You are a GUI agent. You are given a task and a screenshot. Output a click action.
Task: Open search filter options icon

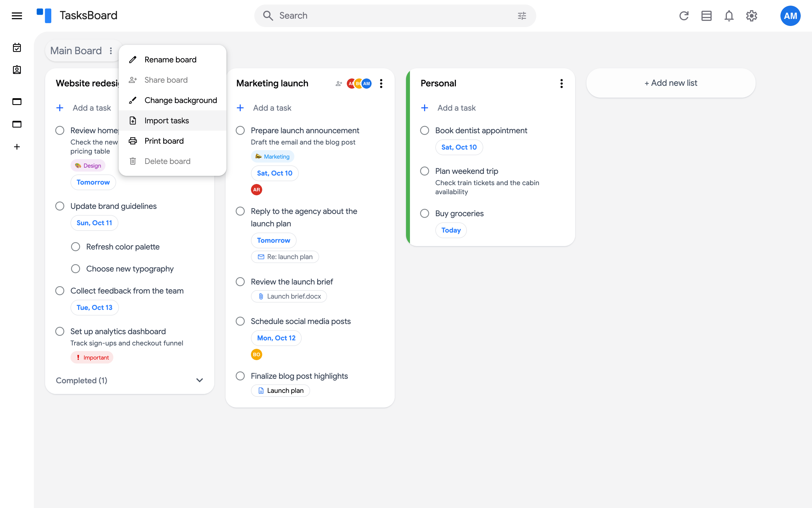pyautogui.click(x=522, y=16)
